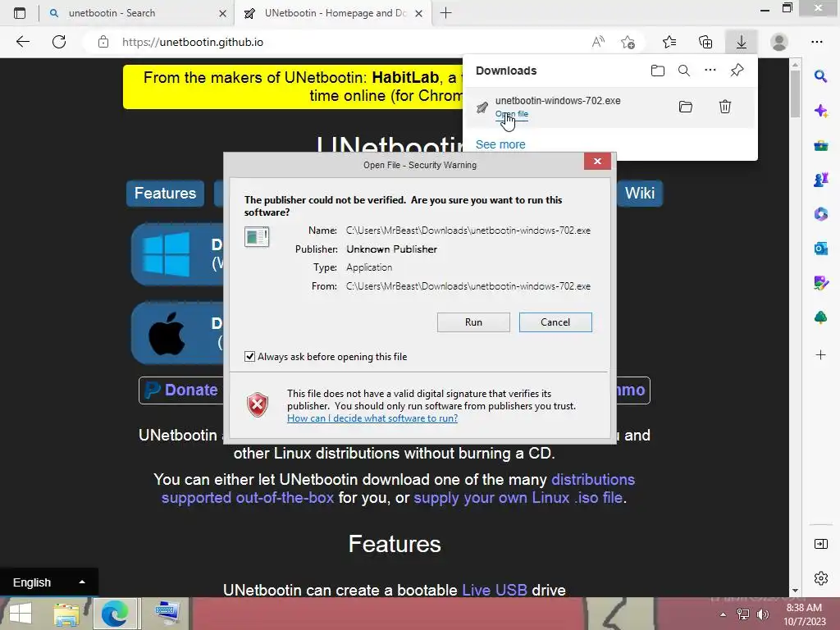Refresh the current page

(59, 42)
